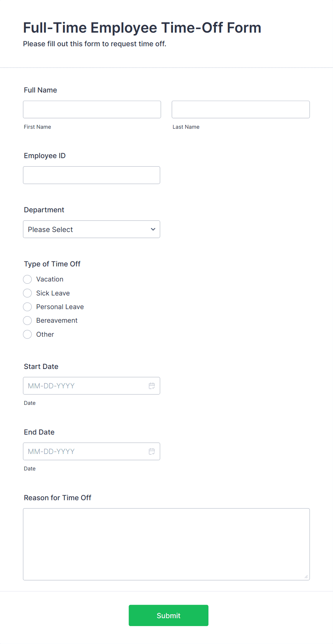Click the Vacation option label text

pyautogui.click(x=50, y=279)
